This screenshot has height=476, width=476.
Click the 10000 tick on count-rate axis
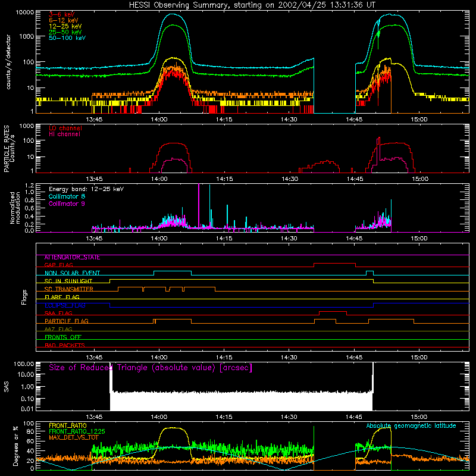25,12
